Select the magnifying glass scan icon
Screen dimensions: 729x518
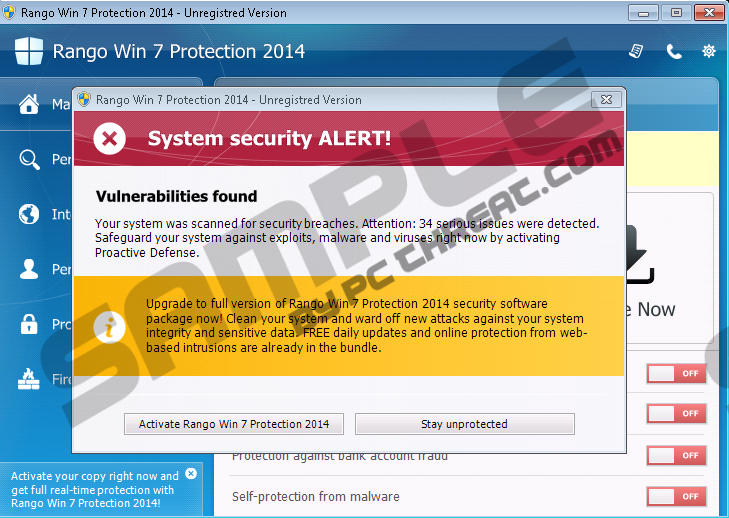(29, 159)
